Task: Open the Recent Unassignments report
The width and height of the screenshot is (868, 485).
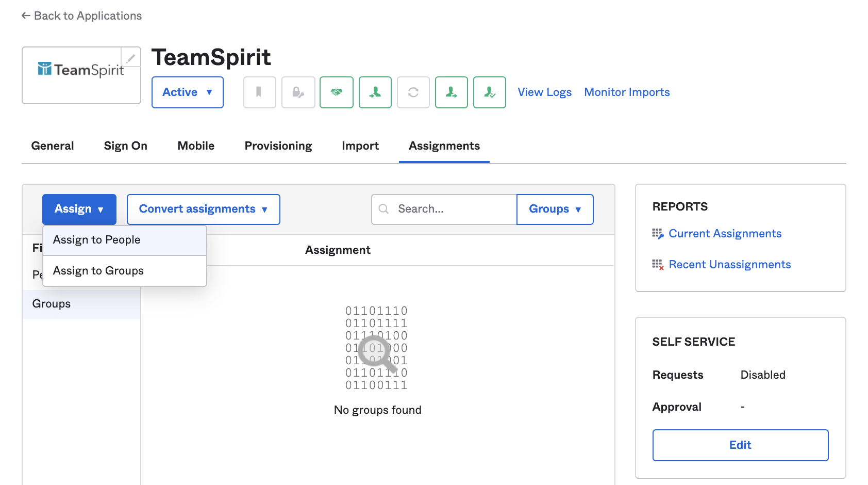Action: coord(729,265)
